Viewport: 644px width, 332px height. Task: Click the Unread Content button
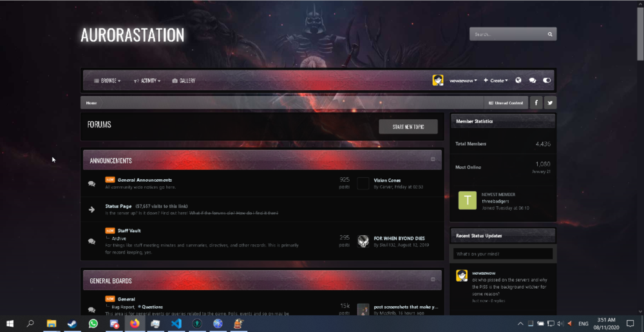coord(506,103)
